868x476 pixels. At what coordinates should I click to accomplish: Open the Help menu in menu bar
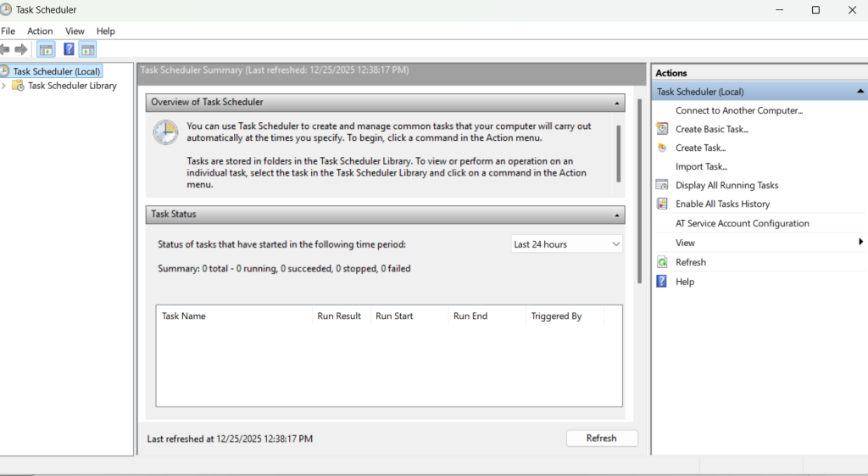click(x=106, y=31)
